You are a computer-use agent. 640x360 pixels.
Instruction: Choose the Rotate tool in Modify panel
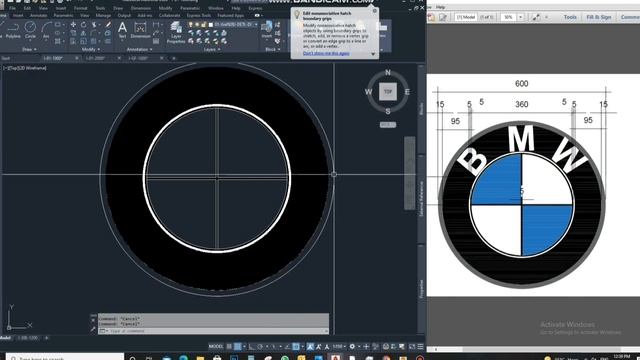pos(83,25)
